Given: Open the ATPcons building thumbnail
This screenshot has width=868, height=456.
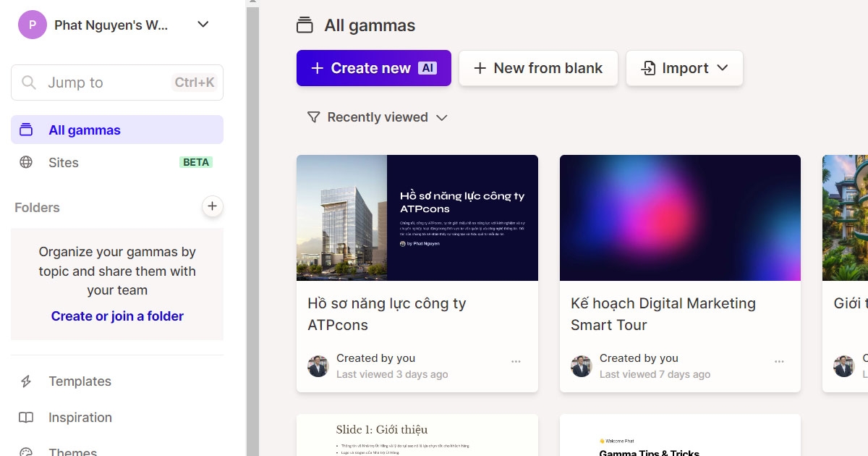Looking at the screenshot, I should (417, 218).
